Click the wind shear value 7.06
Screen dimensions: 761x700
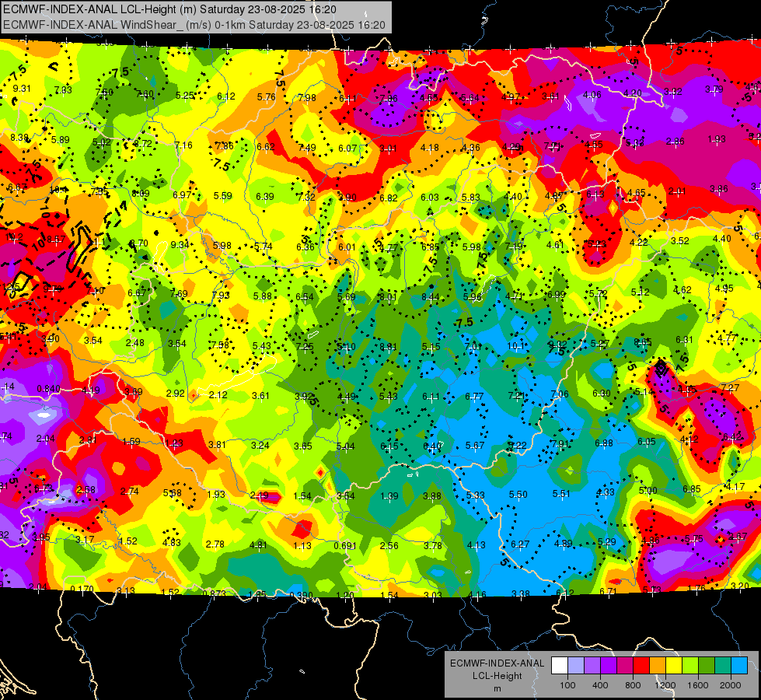[559, 394]
